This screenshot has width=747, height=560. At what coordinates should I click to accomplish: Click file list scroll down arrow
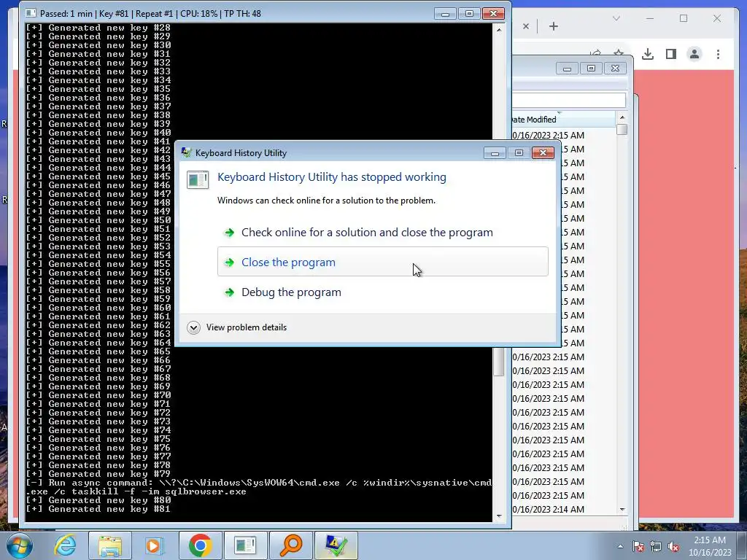[622, 510]
